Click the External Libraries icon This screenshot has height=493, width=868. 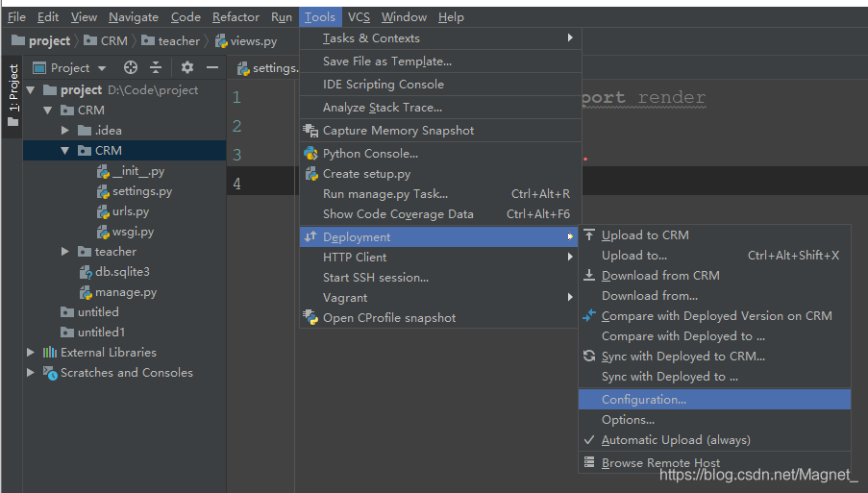pos(50,353)
